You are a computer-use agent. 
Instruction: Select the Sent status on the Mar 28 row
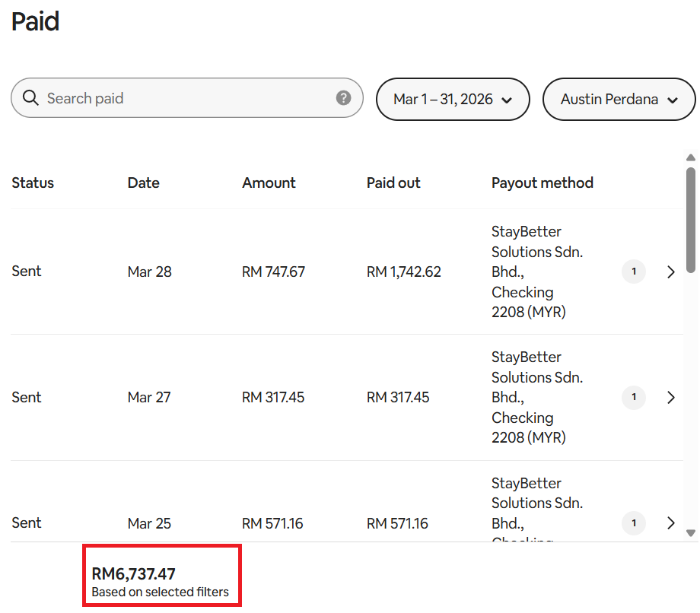pos(26,272)
